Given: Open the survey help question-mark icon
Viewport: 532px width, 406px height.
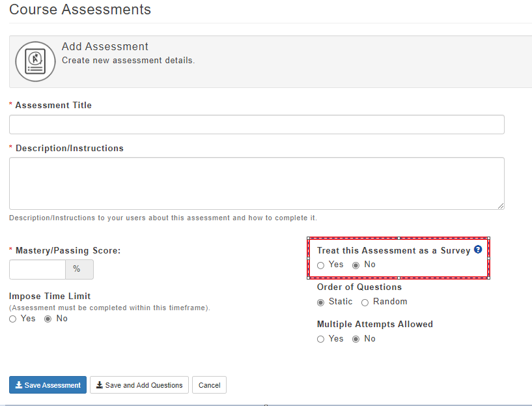Looking at the screenshot, I should (x=478, y=250).
